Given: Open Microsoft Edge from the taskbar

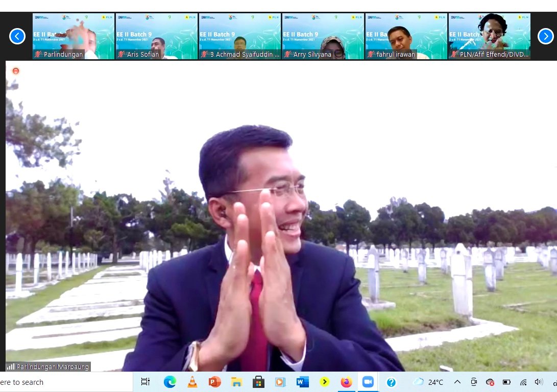Looking at the screenshot, I should coord(169,382).
